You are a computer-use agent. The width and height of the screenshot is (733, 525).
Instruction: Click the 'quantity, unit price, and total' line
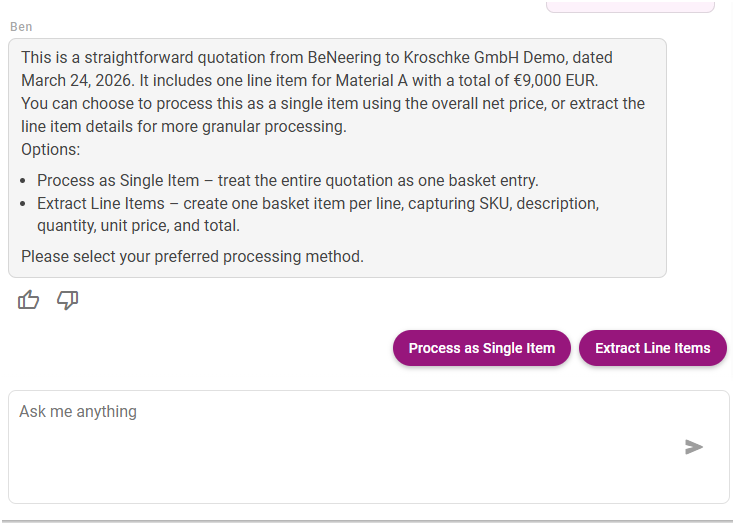pyautogui.click(x=138, y=226)
